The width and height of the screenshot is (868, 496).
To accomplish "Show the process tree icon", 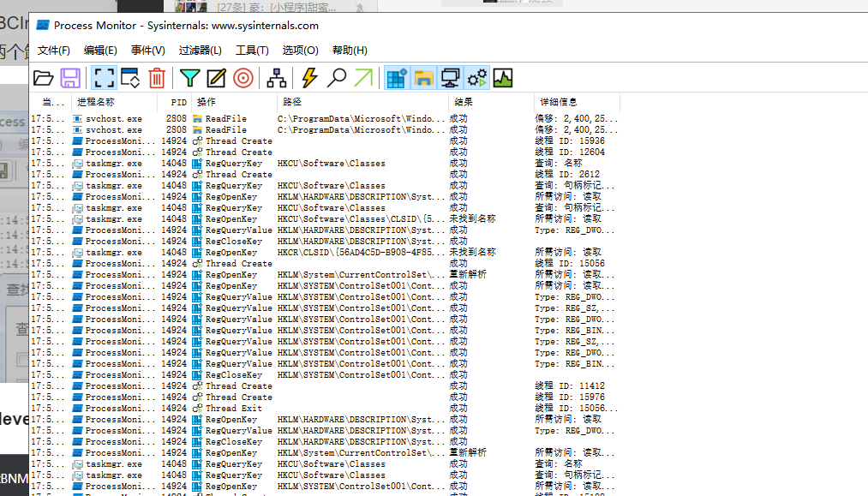I will (276, 78).
